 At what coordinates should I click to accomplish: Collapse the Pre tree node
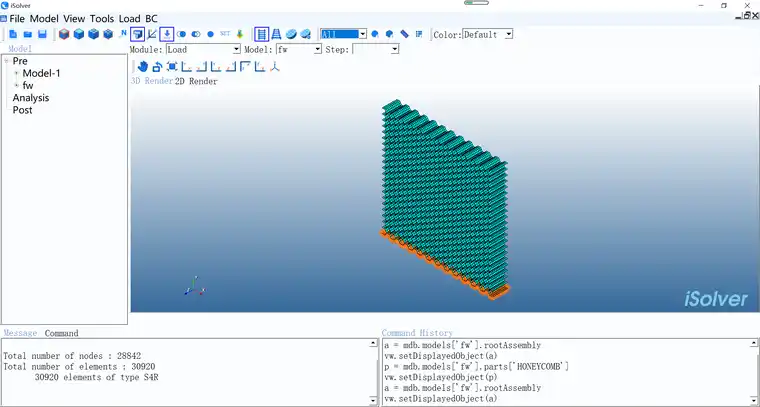point(7,61)
